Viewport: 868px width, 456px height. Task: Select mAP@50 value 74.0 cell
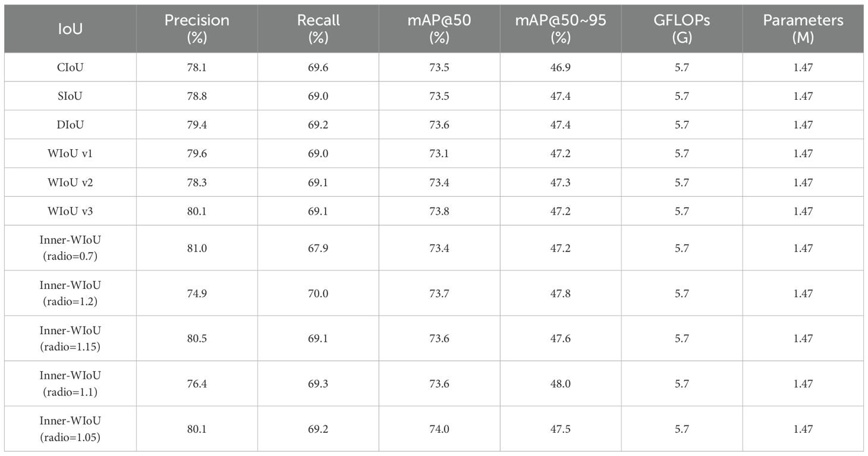[x=439, y=429]
